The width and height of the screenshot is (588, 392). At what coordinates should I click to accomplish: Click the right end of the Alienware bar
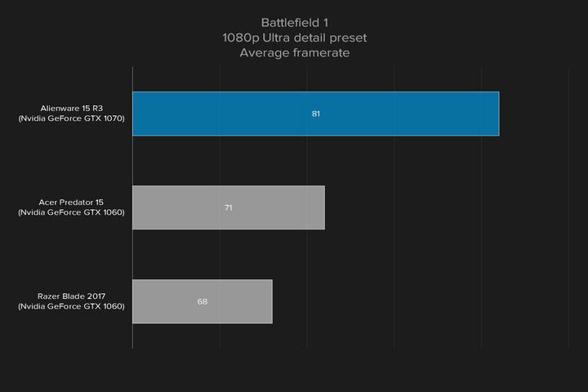(x=495, y=114)
